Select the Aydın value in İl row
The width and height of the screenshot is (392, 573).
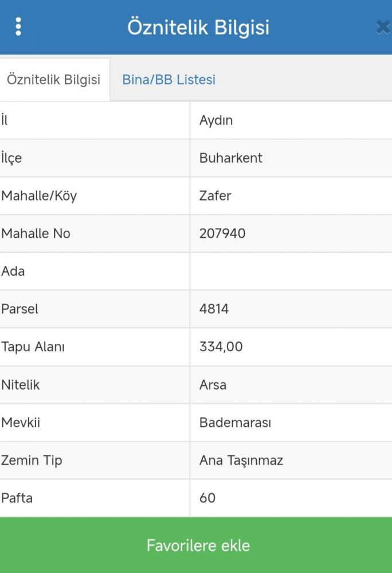[x=216, y=120]
